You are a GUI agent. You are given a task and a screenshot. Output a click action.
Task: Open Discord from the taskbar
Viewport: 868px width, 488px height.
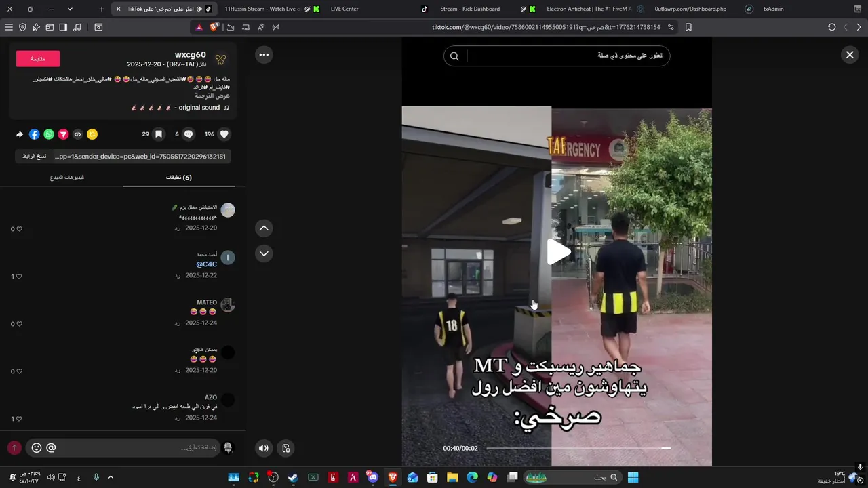pos(372,477)
